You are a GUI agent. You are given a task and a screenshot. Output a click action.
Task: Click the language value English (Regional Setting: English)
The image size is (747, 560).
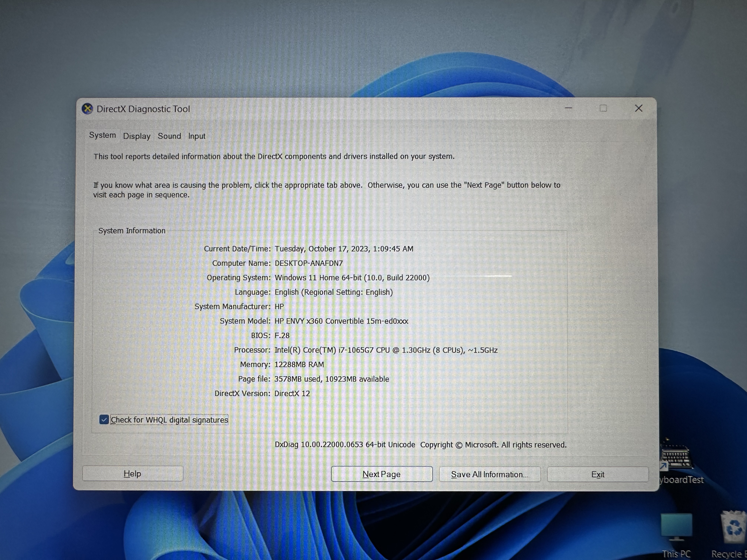334,292
